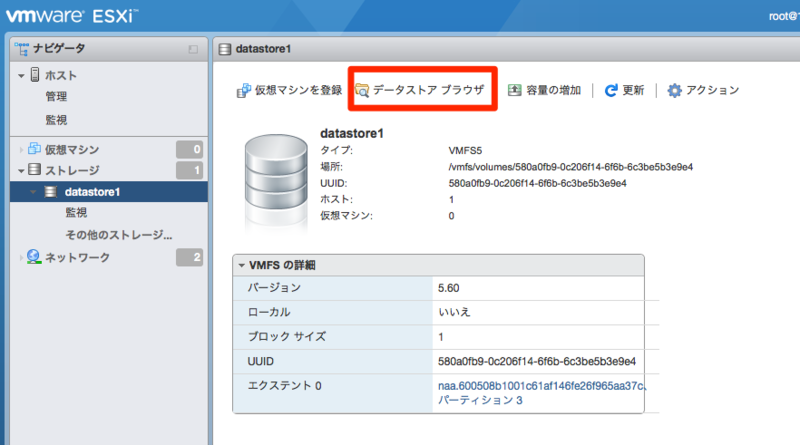This screenshot has height=445, width=800.
Task: Open 管理 under host
Action: (56, 96)
